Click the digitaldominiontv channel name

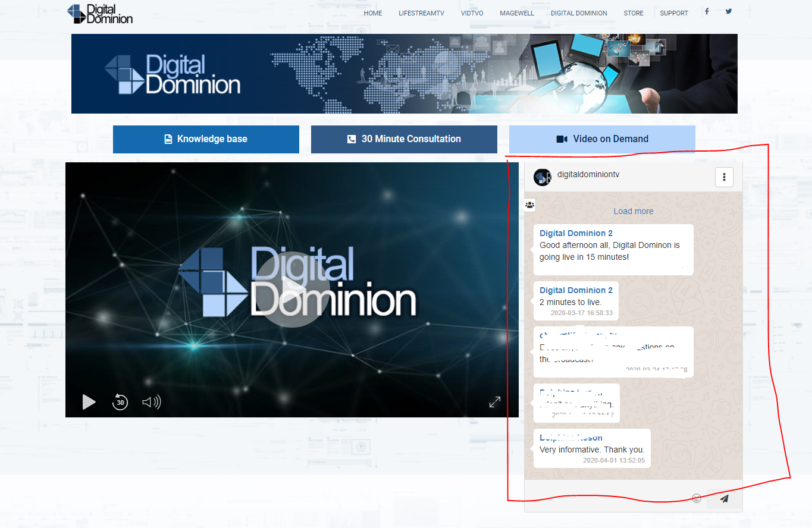tap(588, 175)
